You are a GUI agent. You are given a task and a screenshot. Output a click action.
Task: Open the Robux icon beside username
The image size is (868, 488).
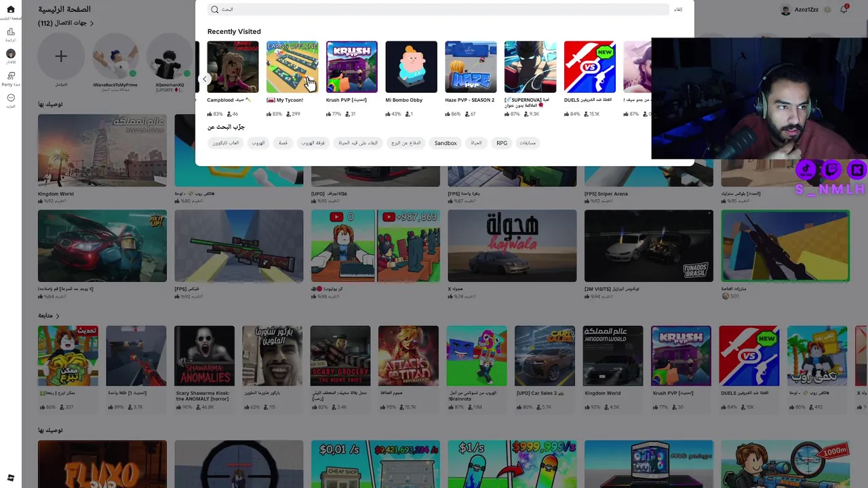(827, 9)
